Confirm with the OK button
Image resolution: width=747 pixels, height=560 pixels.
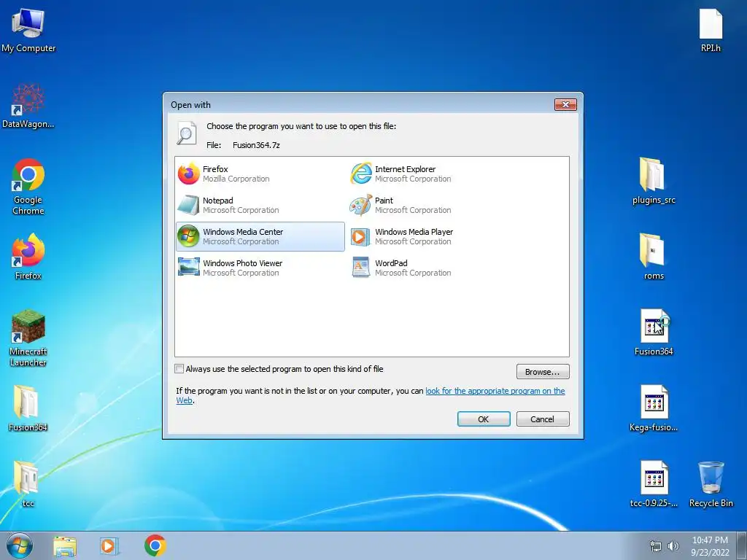tap(484, 419)
